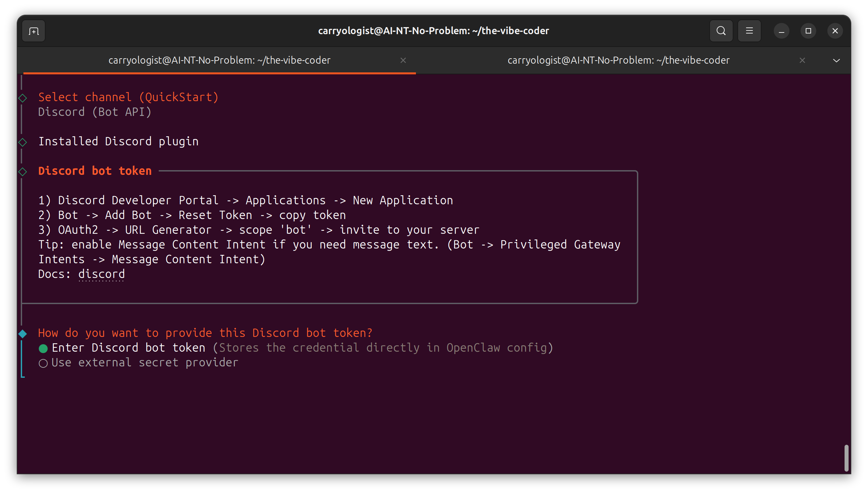Click the diamond marker beside Installed Discord plugin
The width and height of the screenshot is (868, 493).
(23, 142)
